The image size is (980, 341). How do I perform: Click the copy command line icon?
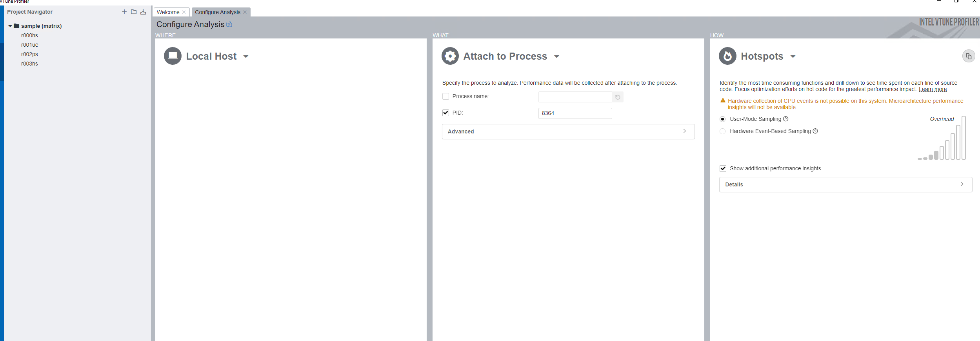pos(969,56)
